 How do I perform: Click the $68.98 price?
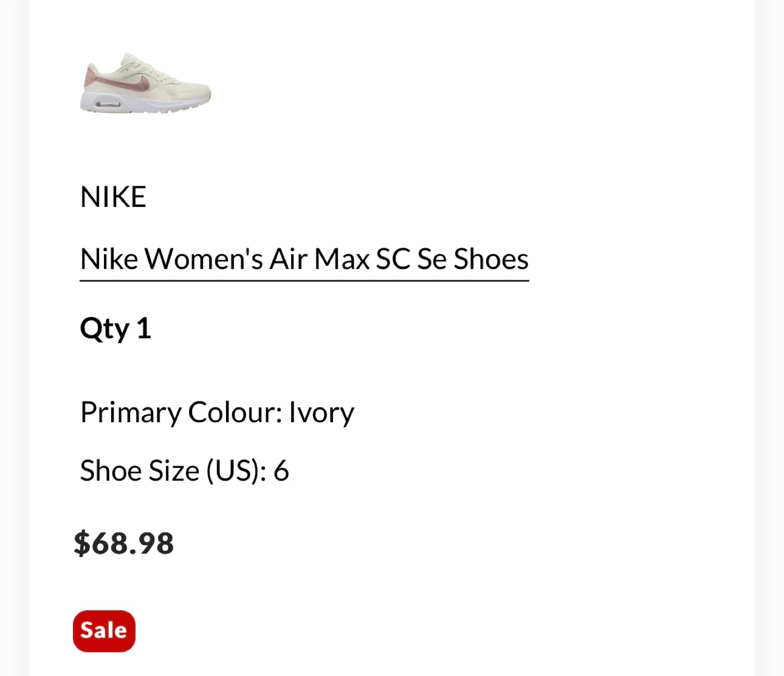coord(124,543)
